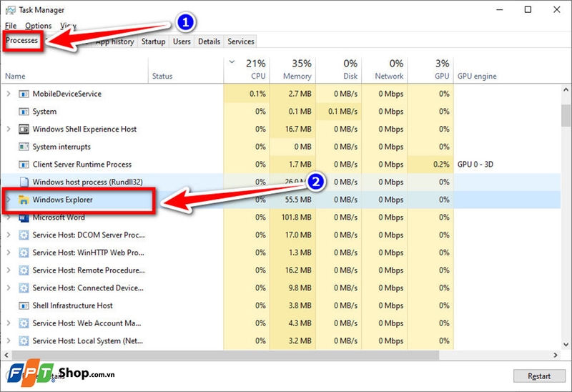Expand Service Host: WinHTTP Web Pro row
The height and width of the screenshot is (392, 572).
click(x=9, y=253)
